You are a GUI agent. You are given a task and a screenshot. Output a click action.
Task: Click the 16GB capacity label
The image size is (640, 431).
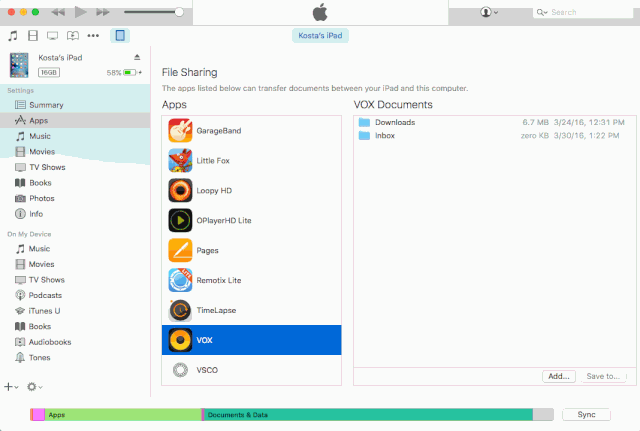[x=49, y=73]
